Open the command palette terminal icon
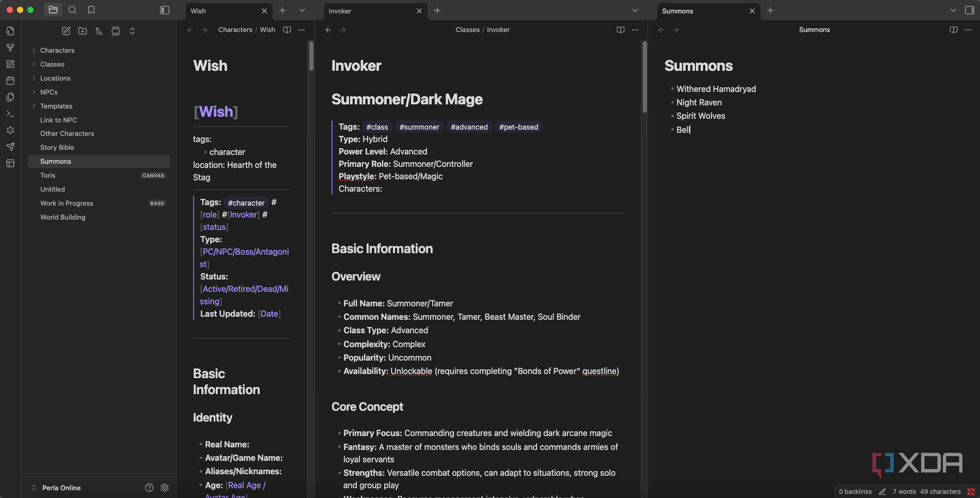The width and height of the screenshot is (980, 498). [10, 114]
